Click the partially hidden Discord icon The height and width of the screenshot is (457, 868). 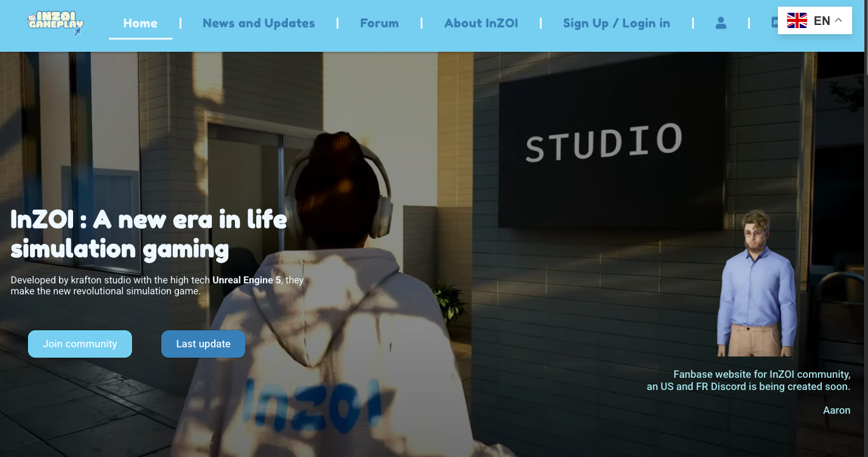click(x=774, y=23)
